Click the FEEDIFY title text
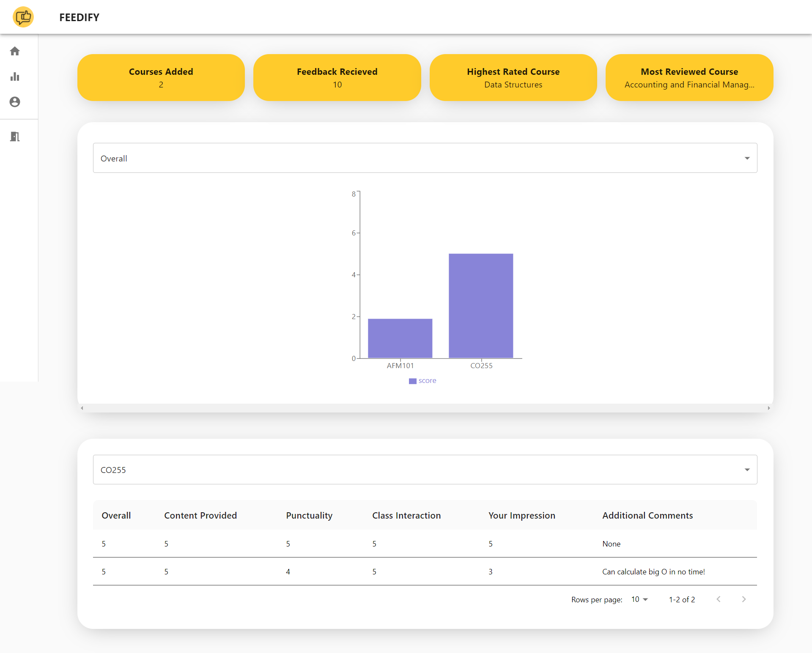This screenshot has height=653, width=812. [x=79, y=17]
